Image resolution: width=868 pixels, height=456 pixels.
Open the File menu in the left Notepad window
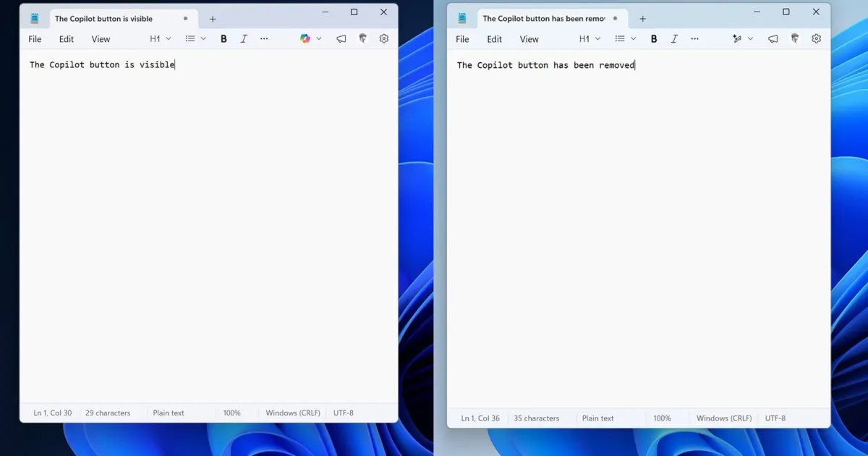tap(35, 39)
